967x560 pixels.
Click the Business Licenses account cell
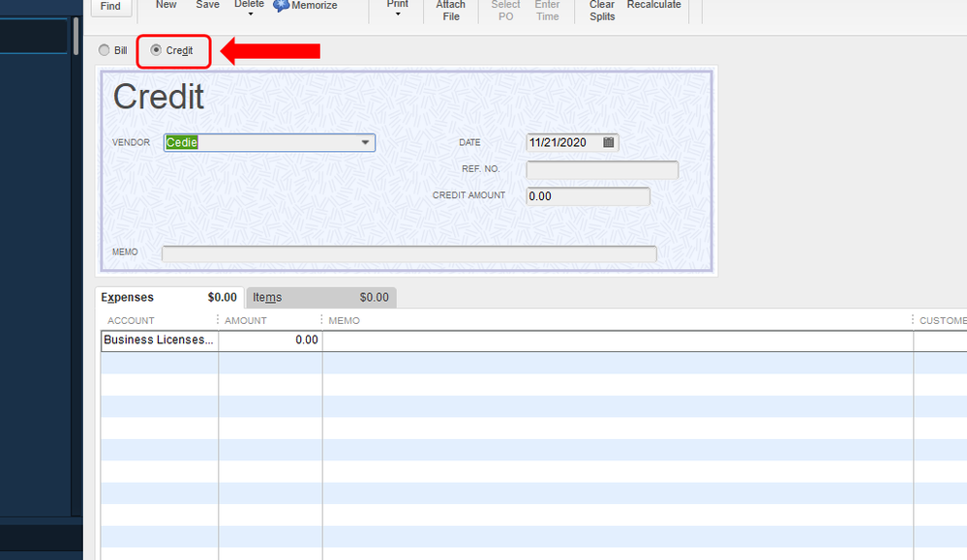click(x=159, y=340)
